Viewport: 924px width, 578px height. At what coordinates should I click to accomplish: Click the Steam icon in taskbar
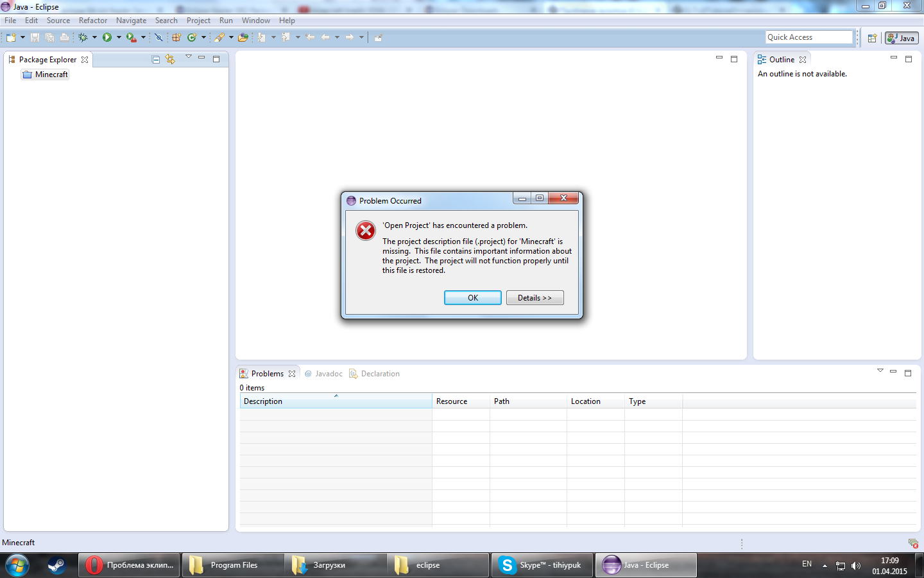tap(56, 565)
